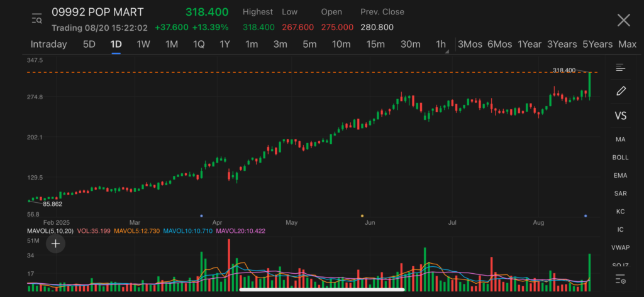644x297 pixels.
Task: Click the Open value 275.000
Action: pyautogui.click(x=338, y=28)
